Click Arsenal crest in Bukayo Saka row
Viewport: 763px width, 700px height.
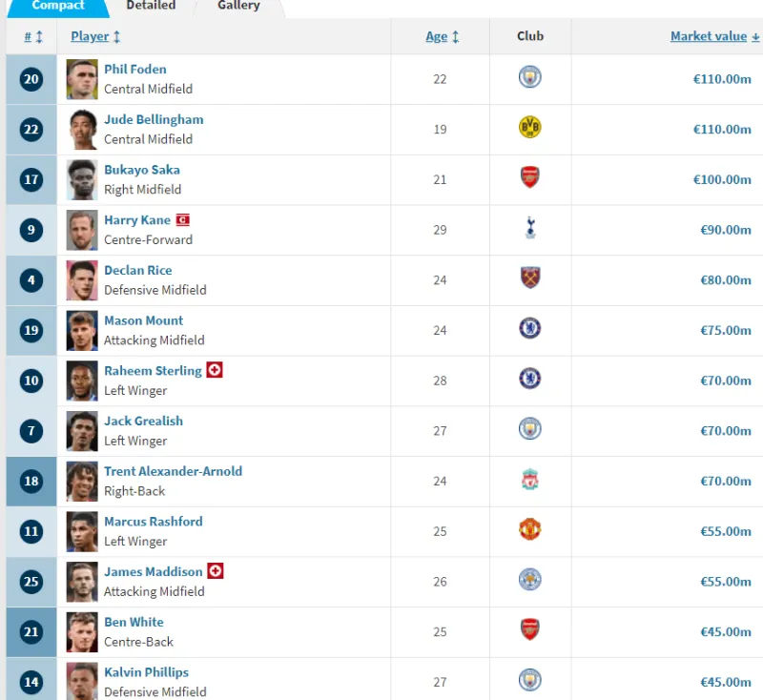pos(530,177)
